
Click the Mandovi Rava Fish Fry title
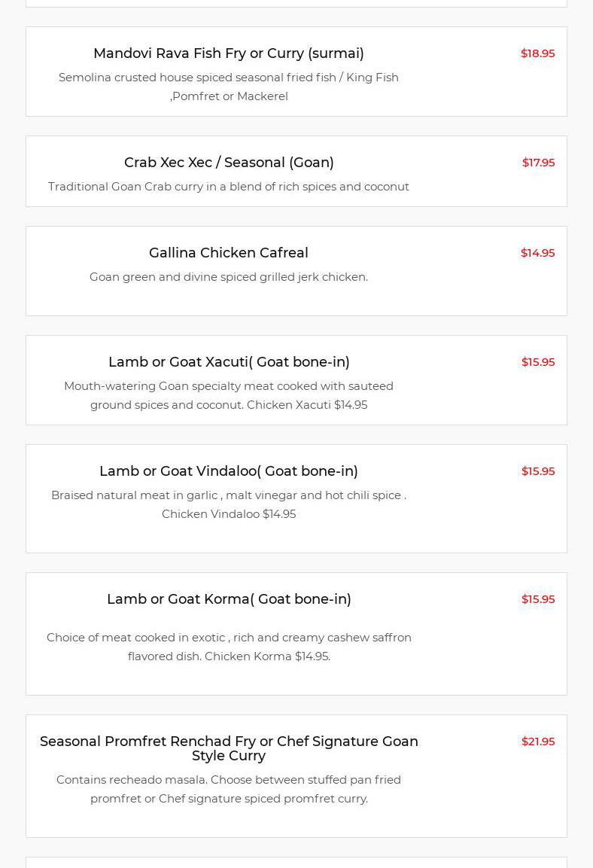pos(228,53)
